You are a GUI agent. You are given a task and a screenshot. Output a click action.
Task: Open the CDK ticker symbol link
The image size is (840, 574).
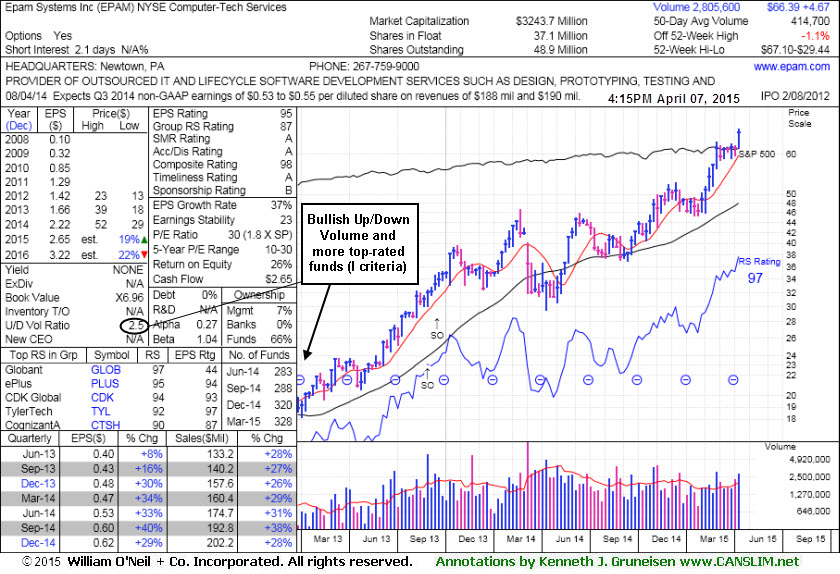tap(102, 398)
